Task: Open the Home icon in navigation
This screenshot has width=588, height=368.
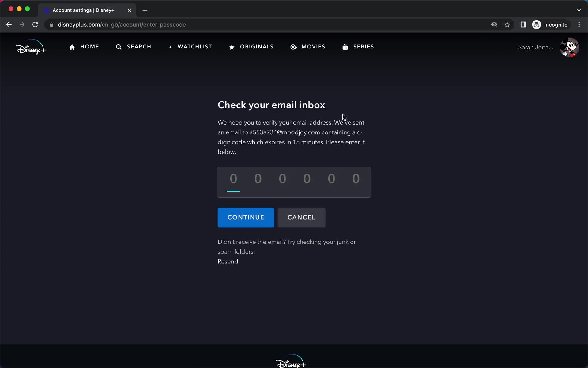Action: tap(72, 47)
